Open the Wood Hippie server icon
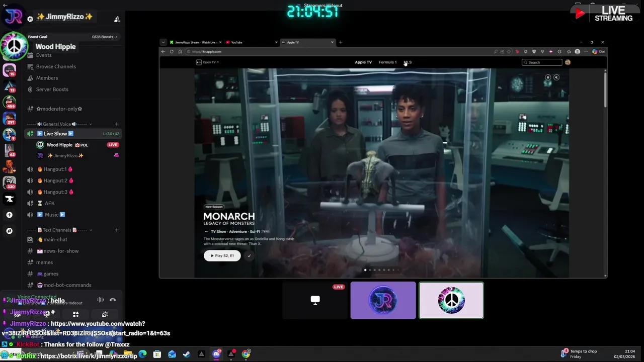 14,46
